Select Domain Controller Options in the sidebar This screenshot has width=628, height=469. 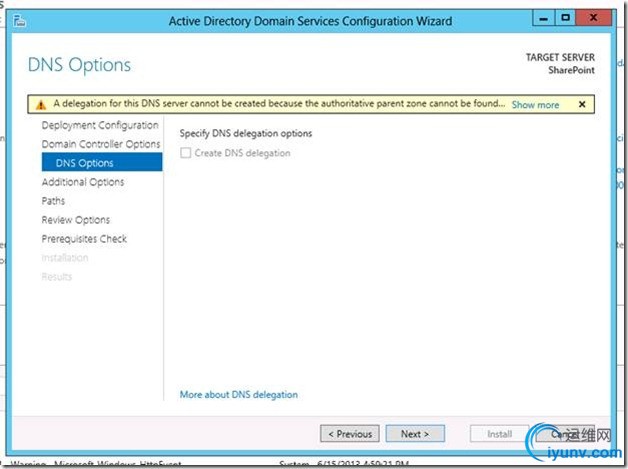pyautogui.click(x=101, y=144)
